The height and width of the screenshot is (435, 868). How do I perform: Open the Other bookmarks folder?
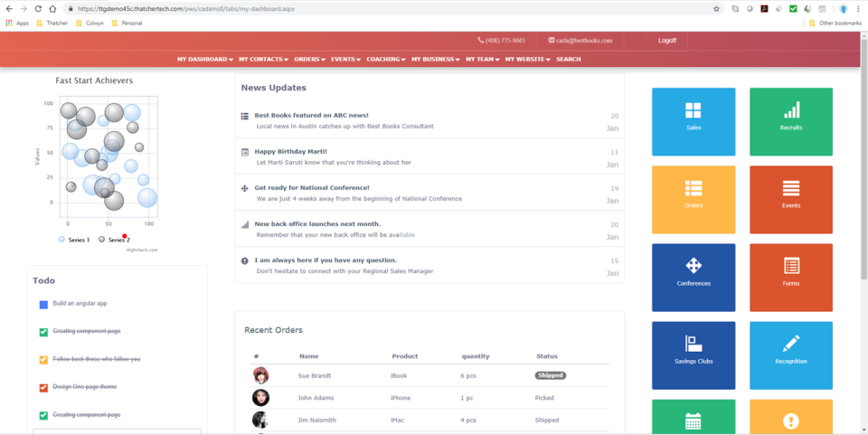click(835, 24)
